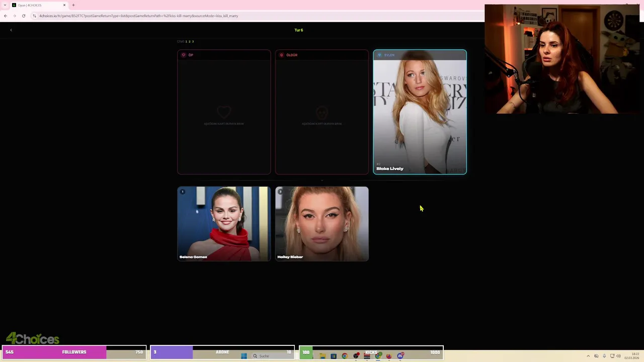Click chat number 3
644x362 pixels.
click(x=193, y=41)
